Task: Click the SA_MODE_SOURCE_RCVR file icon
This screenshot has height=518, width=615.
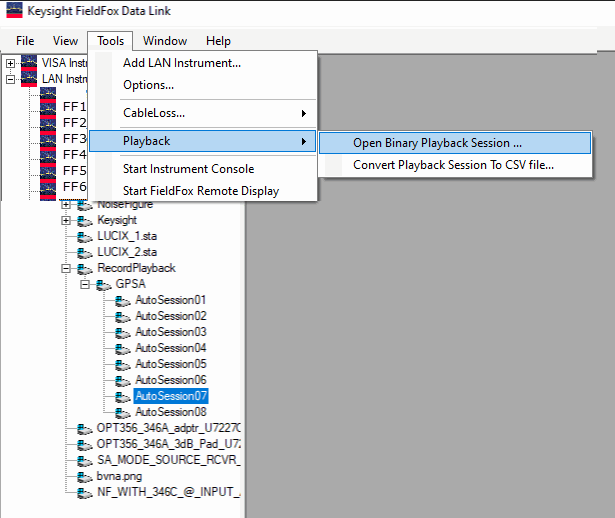Action: click(x=84, y=461)
